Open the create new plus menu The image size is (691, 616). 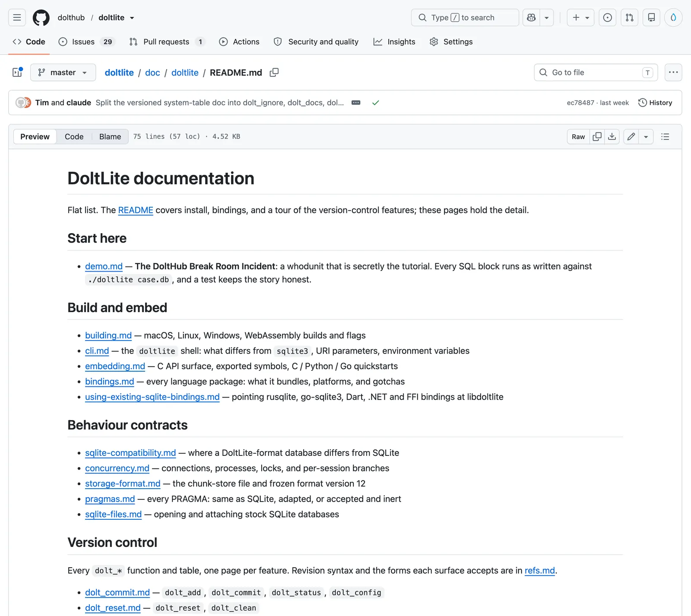[x=580, y=18]
